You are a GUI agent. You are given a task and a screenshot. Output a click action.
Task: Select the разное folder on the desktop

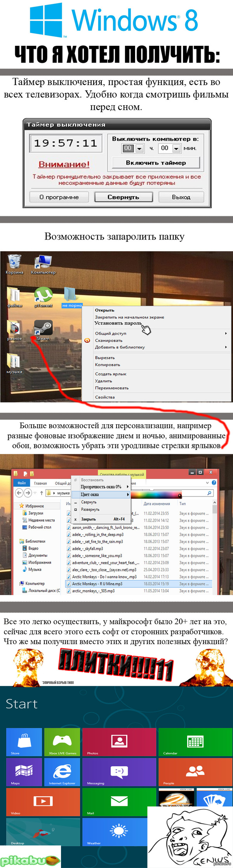[15, 330]
